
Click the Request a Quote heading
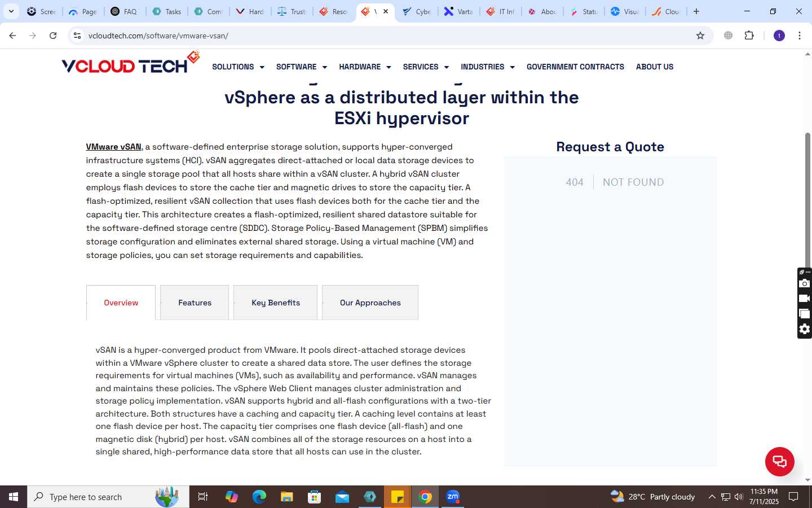[610, 147]
